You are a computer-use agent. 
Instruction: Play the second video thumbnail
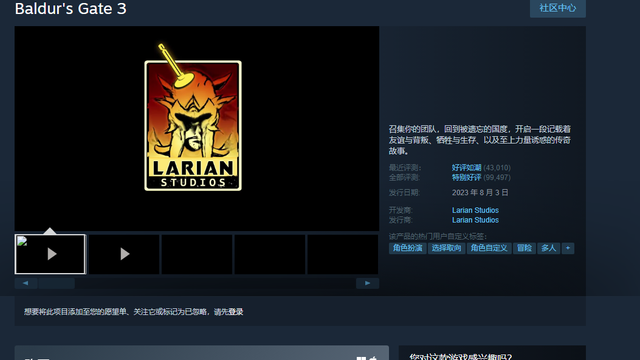(124, 254)
